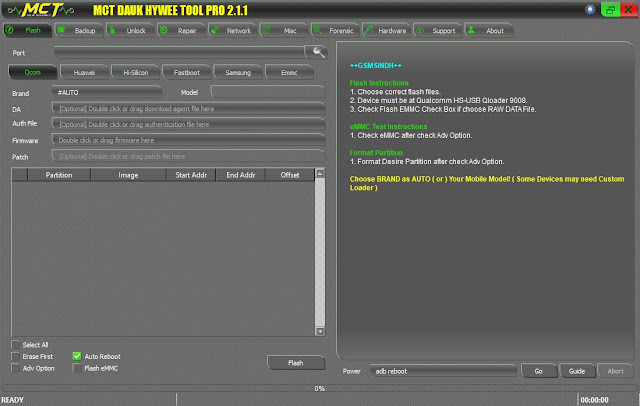
Task: Open the Support tab
Action: (x=438, y=31)
